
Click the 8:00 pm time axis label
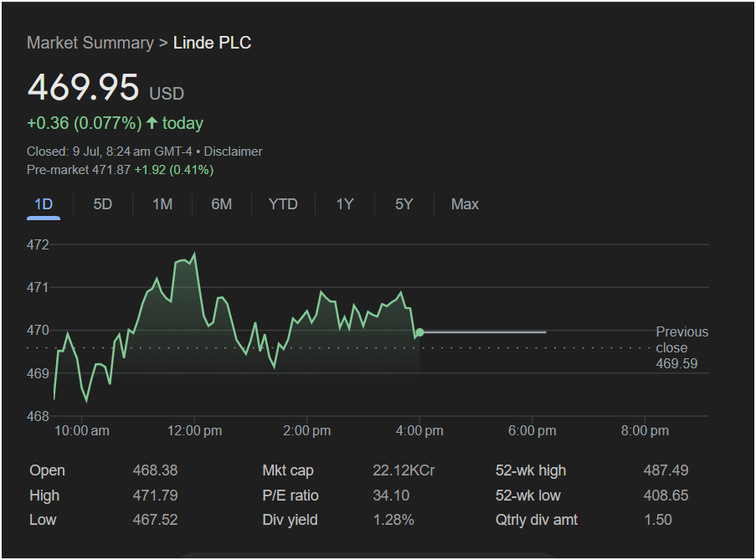645,431
